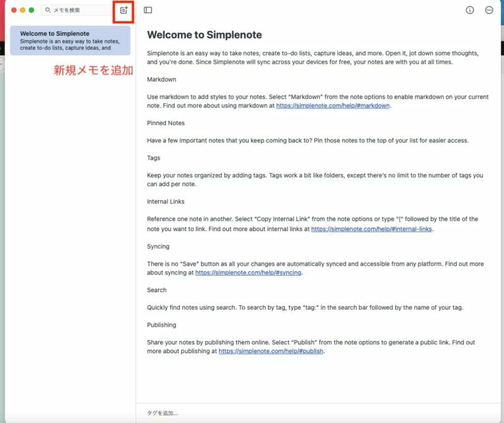Maximize the window using the green button
This screenshot has height=423, width=504.
(31, 10)
